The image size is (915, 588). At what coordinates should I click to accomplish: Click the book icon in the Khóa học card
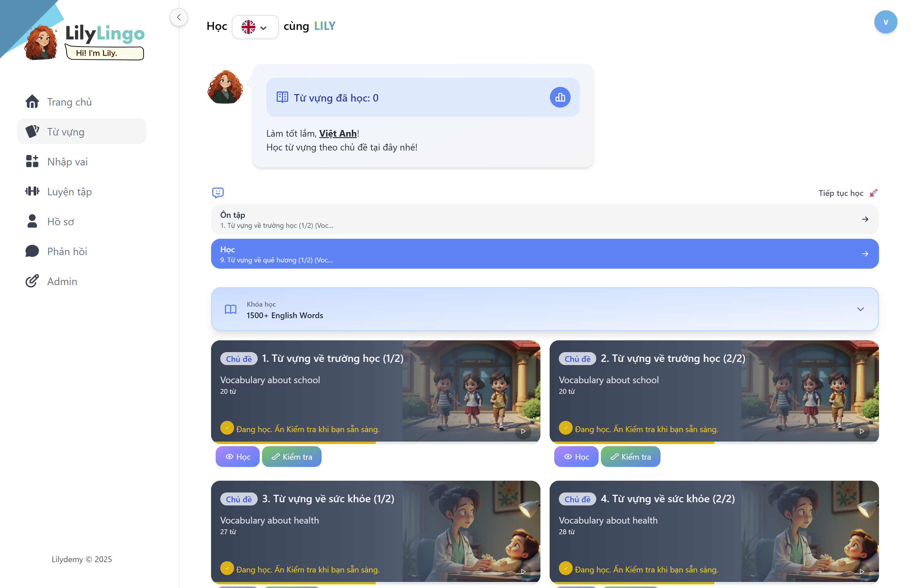(230, 309)
